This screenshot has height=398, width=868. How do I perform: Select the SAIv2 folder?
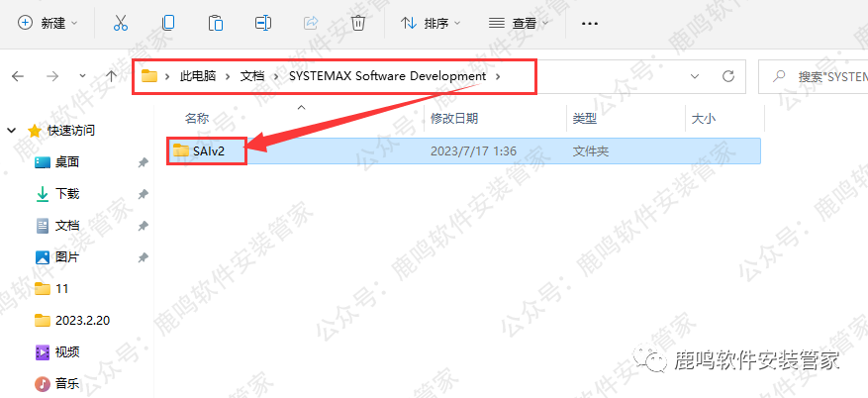464,150
